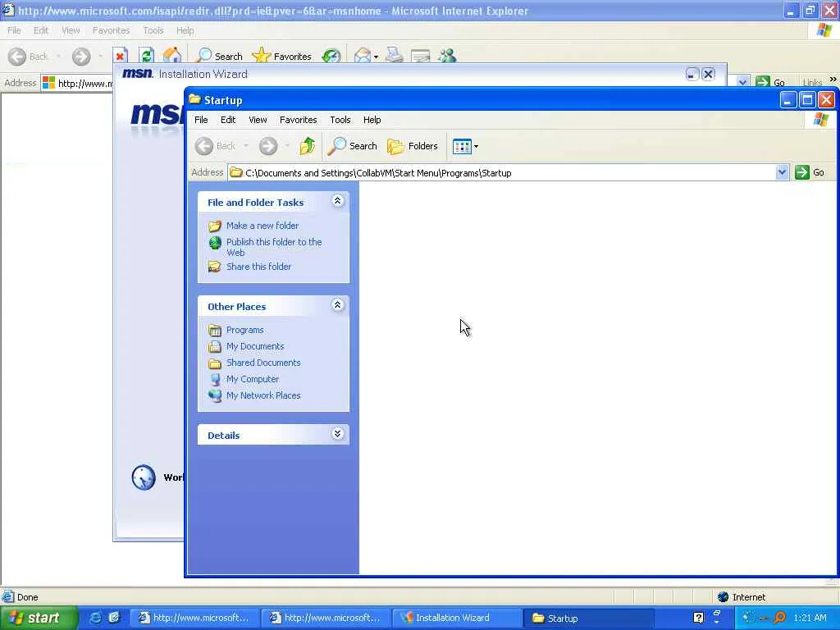This screenshot has width=840, height=630.
Task: Click the help question mark tray icon
Action: click(x=698, y=618)
